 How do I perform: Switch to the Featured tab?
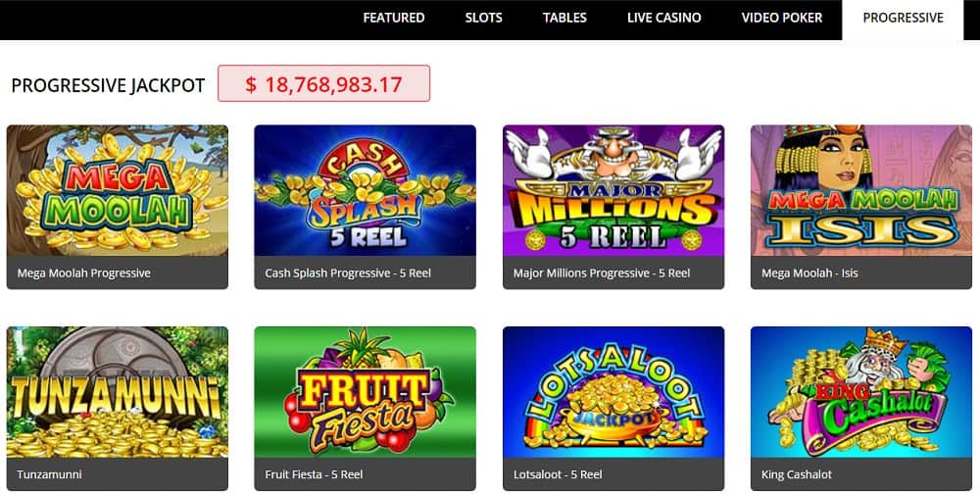pos(394,18)
